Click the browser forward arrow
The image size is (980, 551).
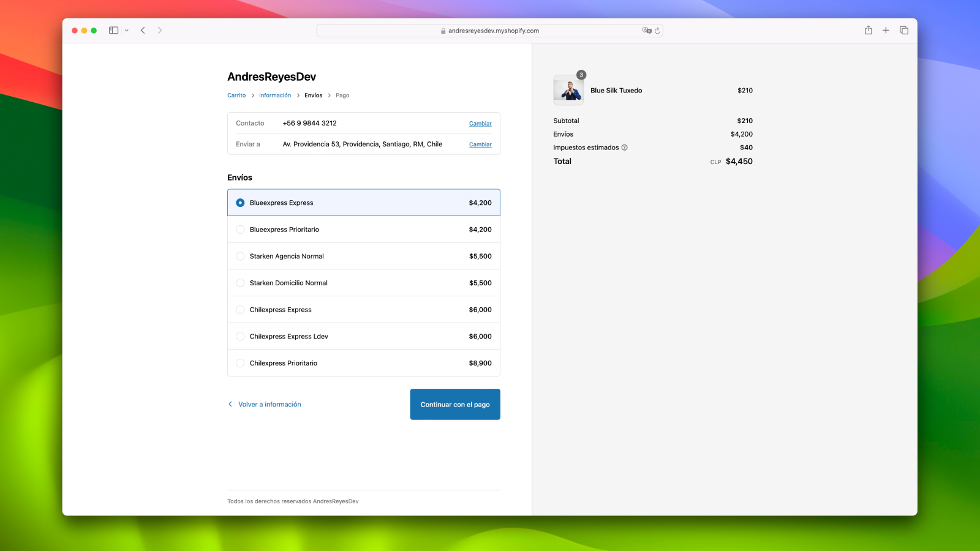pos(160,30)
